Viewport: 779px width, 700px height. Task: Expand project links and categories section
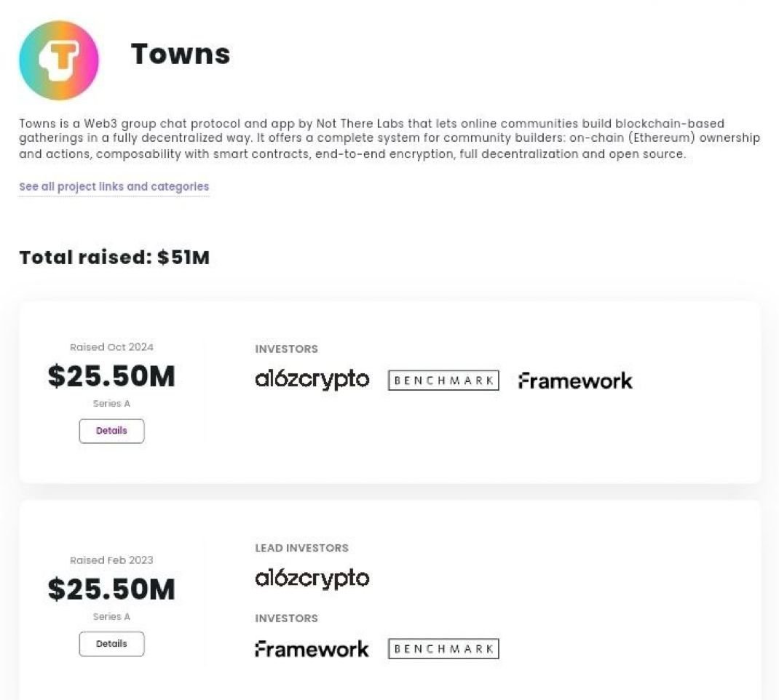click(114, 186)
